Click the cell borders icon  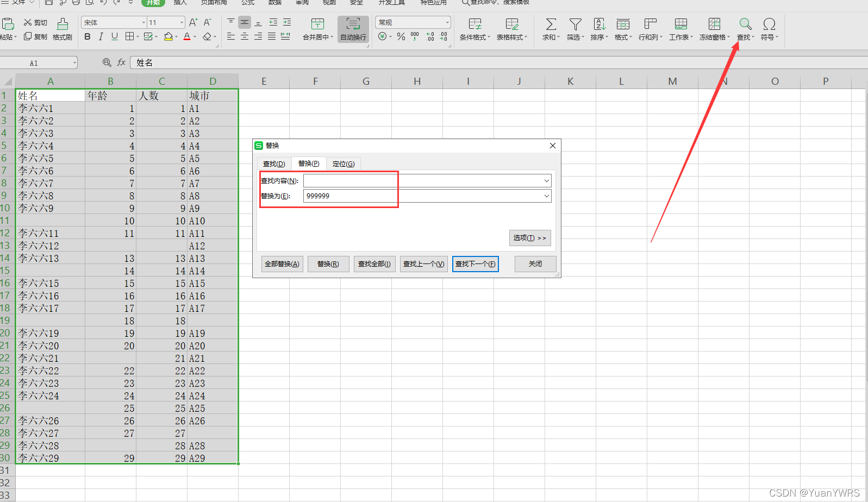[x=129, y=36]
